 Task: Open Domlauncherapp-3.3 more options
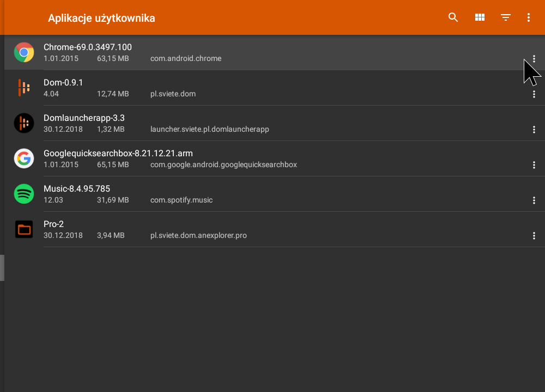point(534,130)
